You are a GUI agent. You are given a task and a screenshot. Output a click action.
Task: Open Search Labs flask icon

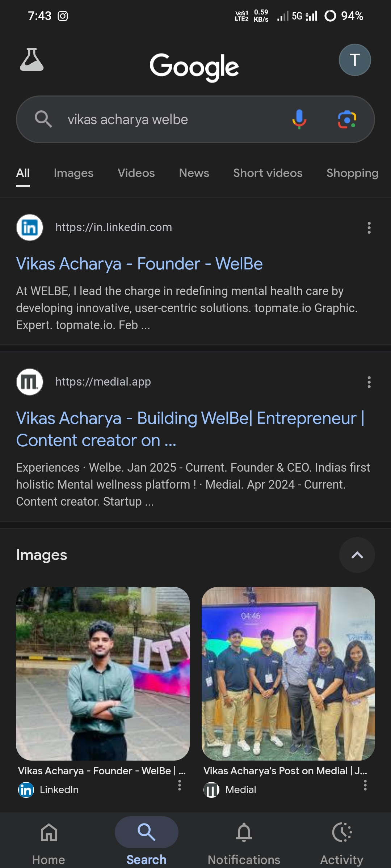[x=32, y=60]
